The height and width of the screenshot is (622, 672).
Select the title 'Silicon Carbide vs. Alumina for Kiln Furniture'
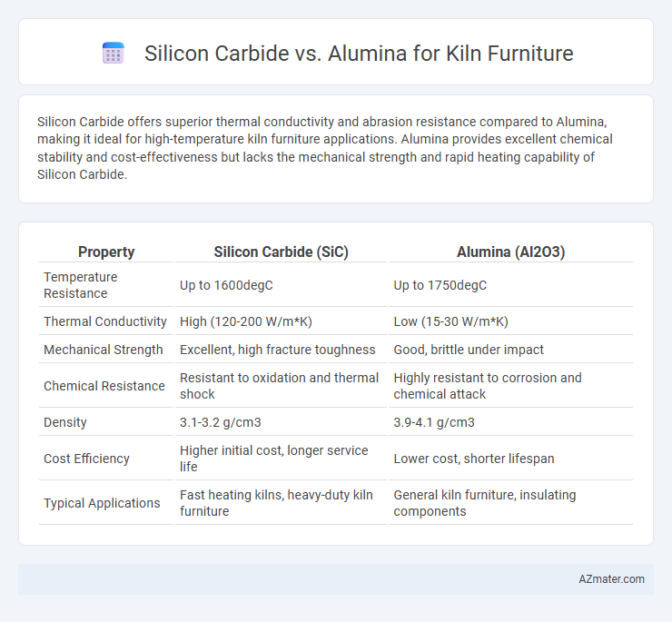click(359, 54)
